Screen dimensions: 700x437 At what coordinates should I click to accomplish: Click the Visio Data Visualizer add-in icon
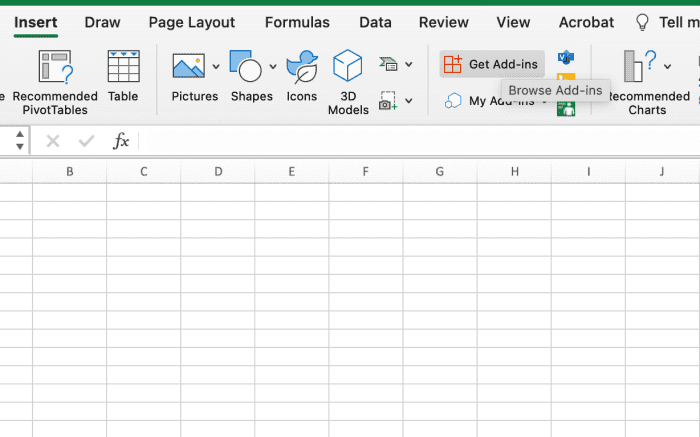pos(566,58)
